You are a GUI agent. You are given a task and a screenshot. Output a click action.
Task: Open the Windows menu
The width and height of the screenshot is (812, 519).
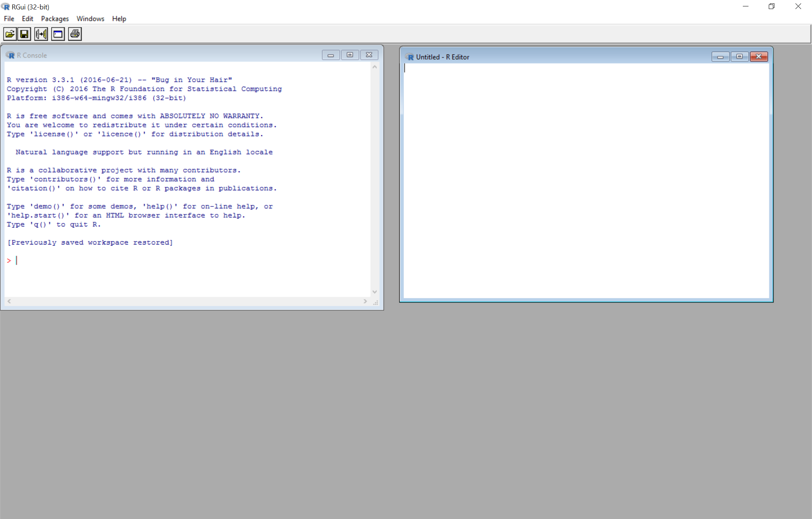pyautogui.click(x=90, y=19)
